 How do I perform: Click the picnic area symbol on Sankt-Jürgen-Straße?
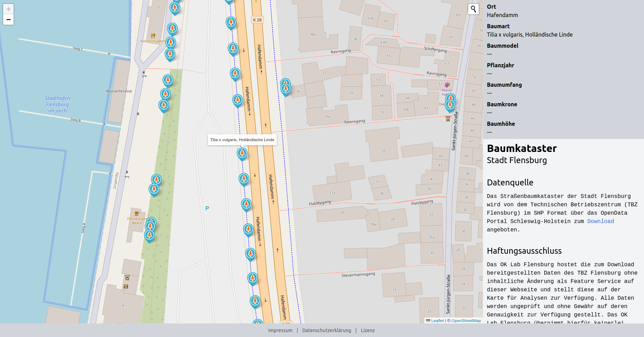click(x=447, y=119)
